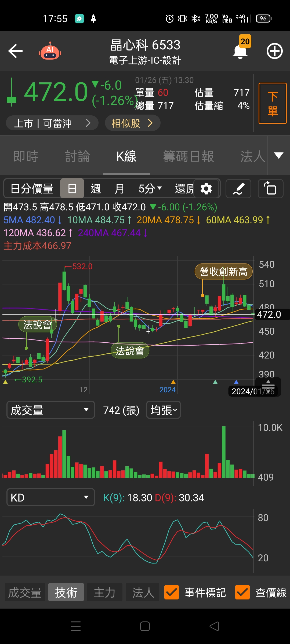Viewport: 290px width, 644px height.
Task: Open the 成交量 indicator dropdown
Action: click(x=50, y=410)
